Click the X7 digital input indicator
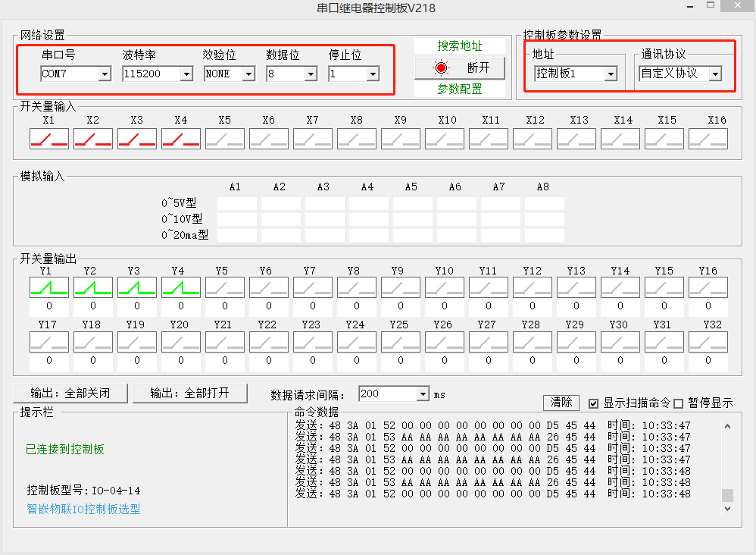Image resolution: width=756 pixels, height=555 pixels. click(x=312, y=139)
